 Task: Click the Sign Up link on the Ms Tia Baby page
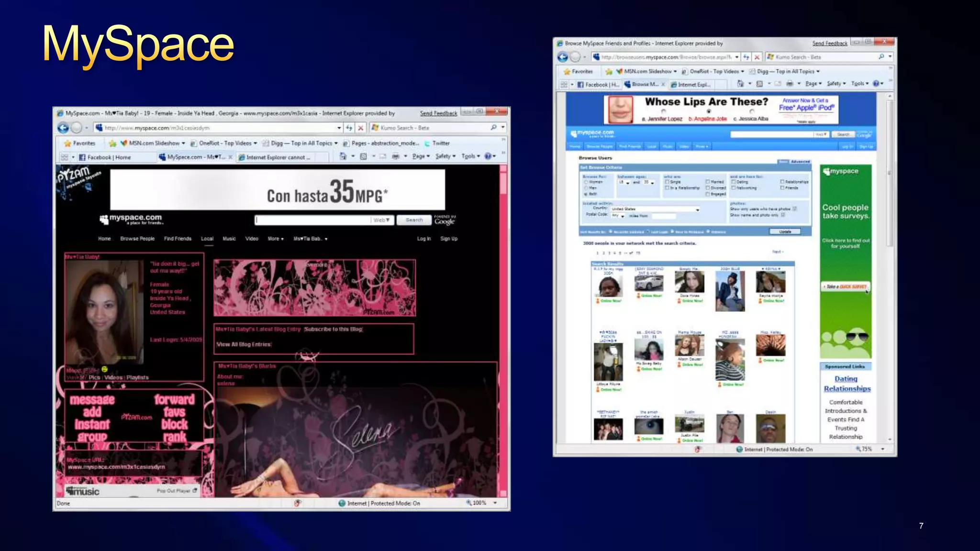449,239
